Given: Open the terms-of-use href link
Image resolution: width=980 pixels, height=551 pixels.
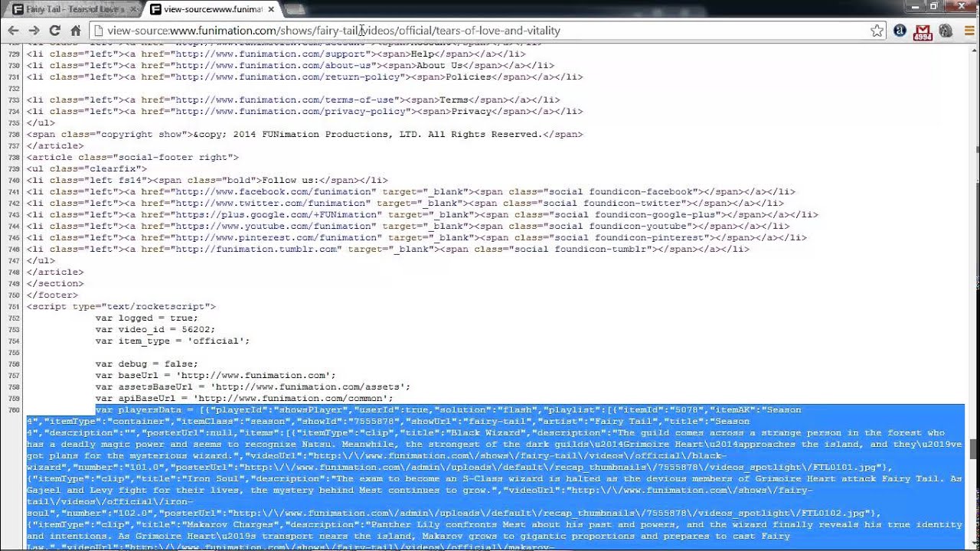Looking at the screenshot, I should [x=285, y=100].
